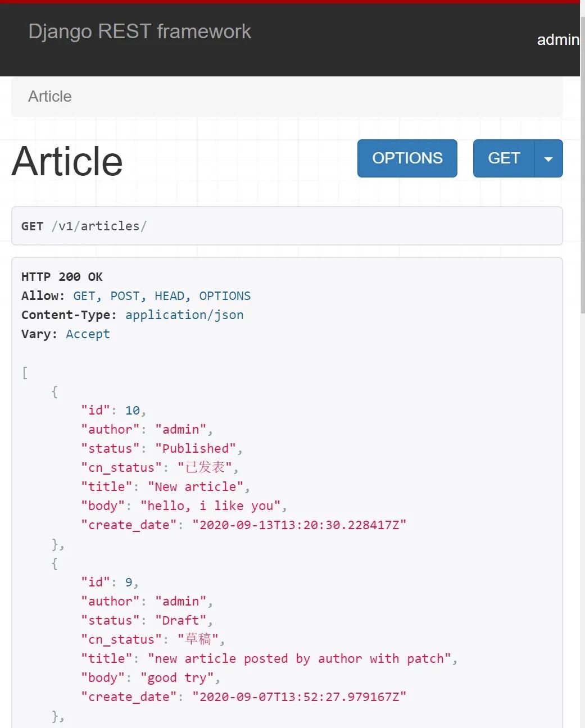This screenshot has width=585, height=728.
Task: Click the large Article page heading
Action: [x=66, y=162]
